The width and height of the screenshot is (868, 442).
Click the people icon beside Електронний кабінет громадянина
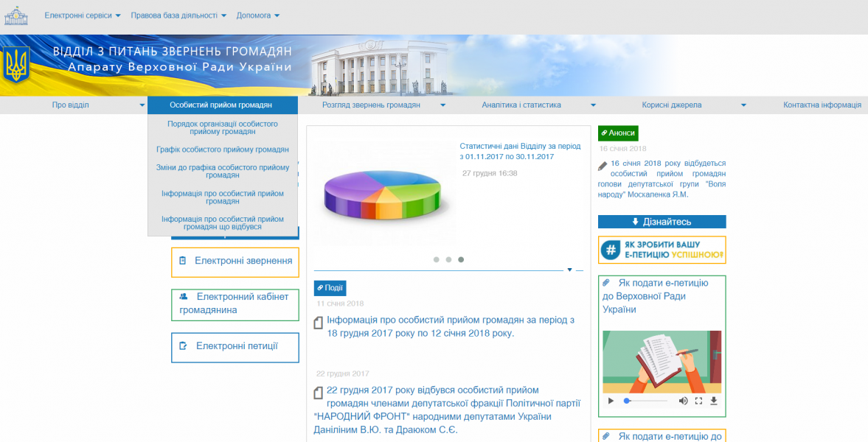click(184, 297)
